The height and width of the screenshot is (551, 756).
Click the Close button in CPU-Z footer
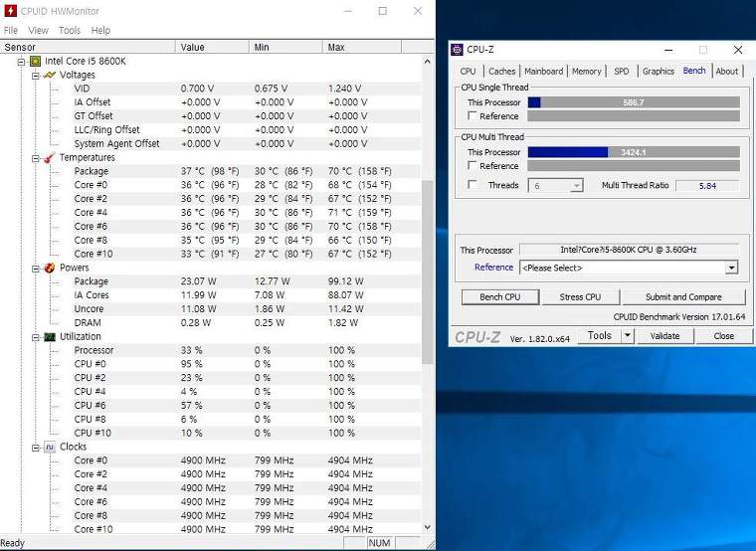click(x=724, y=335)
